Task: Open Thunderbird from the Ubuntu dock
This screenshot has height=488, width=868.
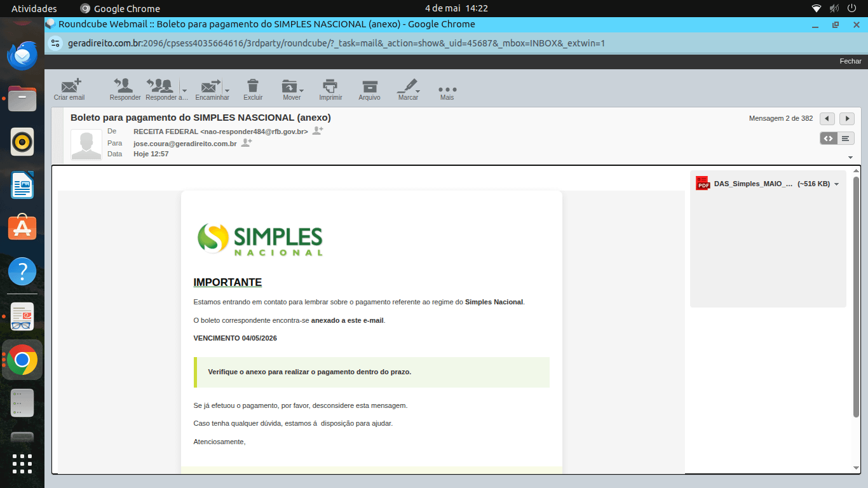Action: pyautogui.click(x=22, y=56)
